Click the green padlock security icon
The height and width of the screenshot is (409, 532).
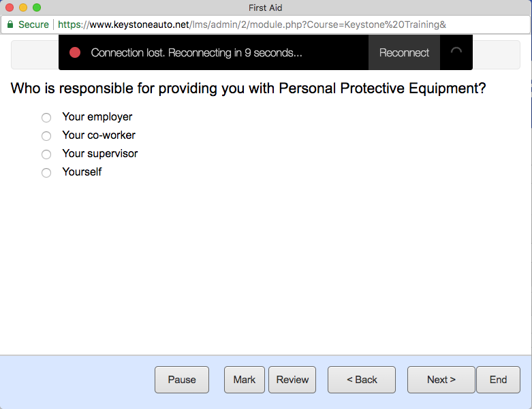[x=10, y=24]
